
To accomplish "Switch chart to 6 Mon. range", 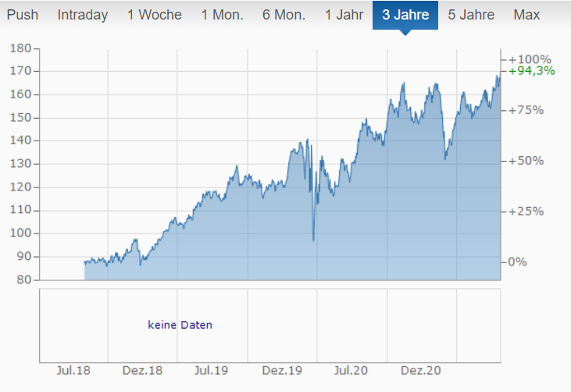I will tap(284, 15).
